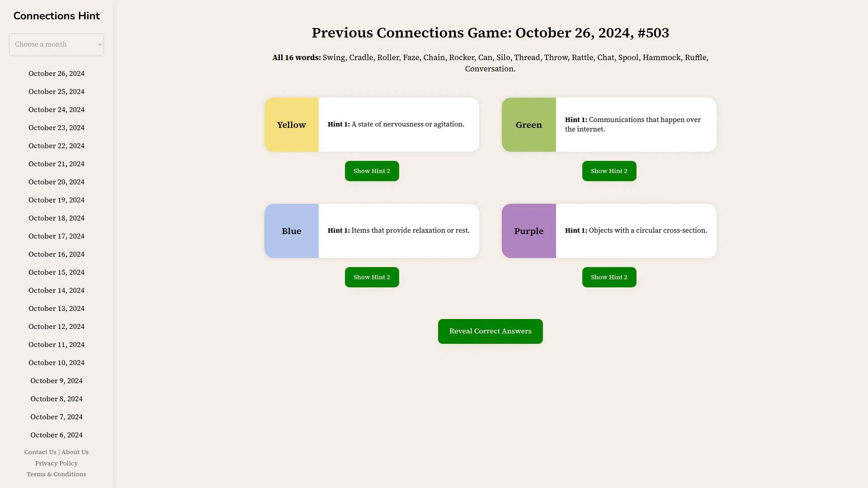Viewport: 868px width, 488px height.
Task: Toggle Blue relaxation items hint visibility
Action: tap(372, 277)
